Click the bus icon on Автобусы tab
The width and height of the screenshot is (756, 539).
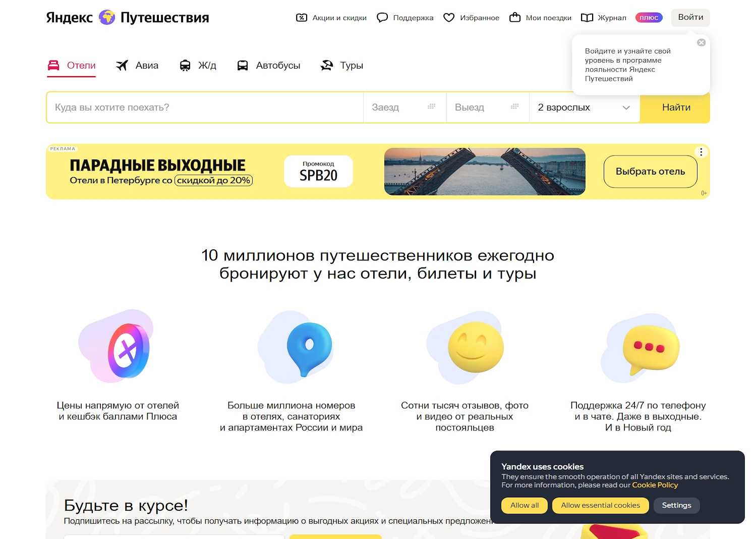[243, 66]
